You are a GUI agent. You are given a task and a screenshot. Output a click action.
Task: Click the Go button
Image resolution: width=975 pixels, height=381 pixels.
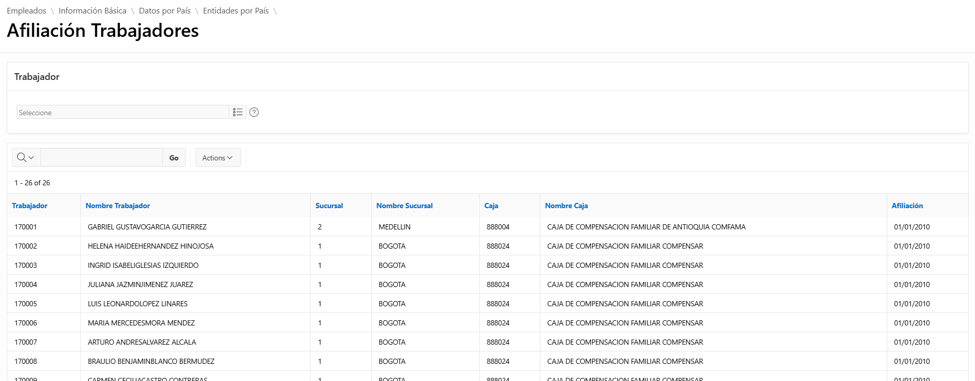(x=174, y=158)
